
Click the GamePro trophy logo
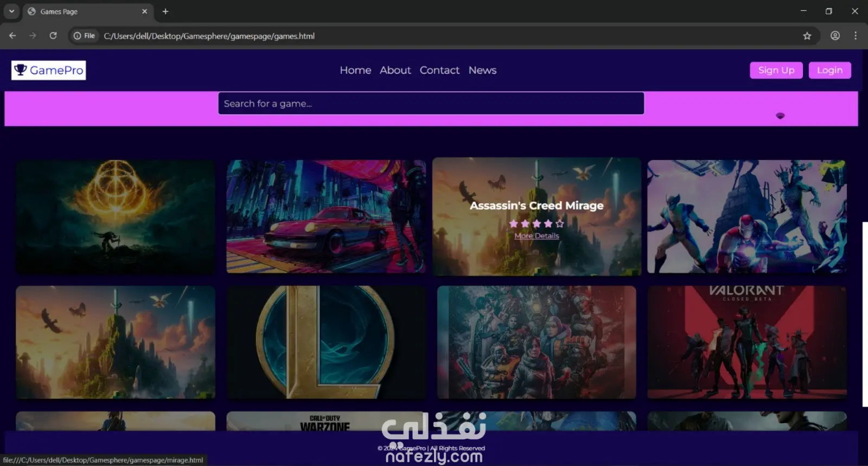click(48, 70)
